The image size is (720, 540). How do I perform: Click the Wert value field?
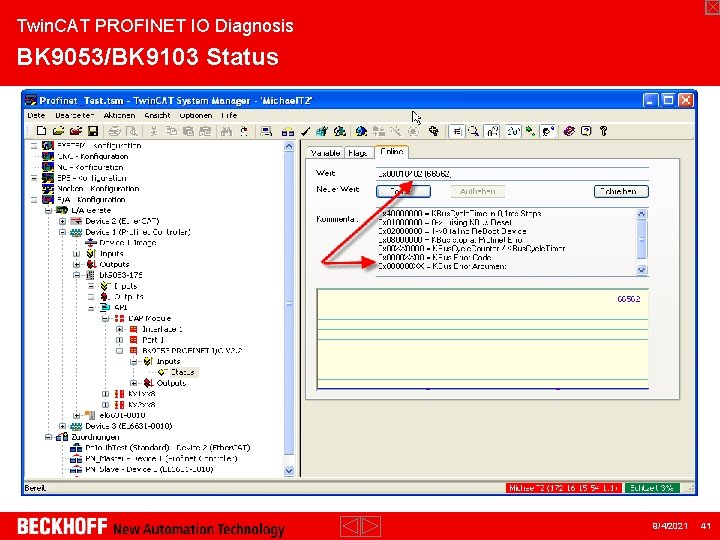(512, 174)
